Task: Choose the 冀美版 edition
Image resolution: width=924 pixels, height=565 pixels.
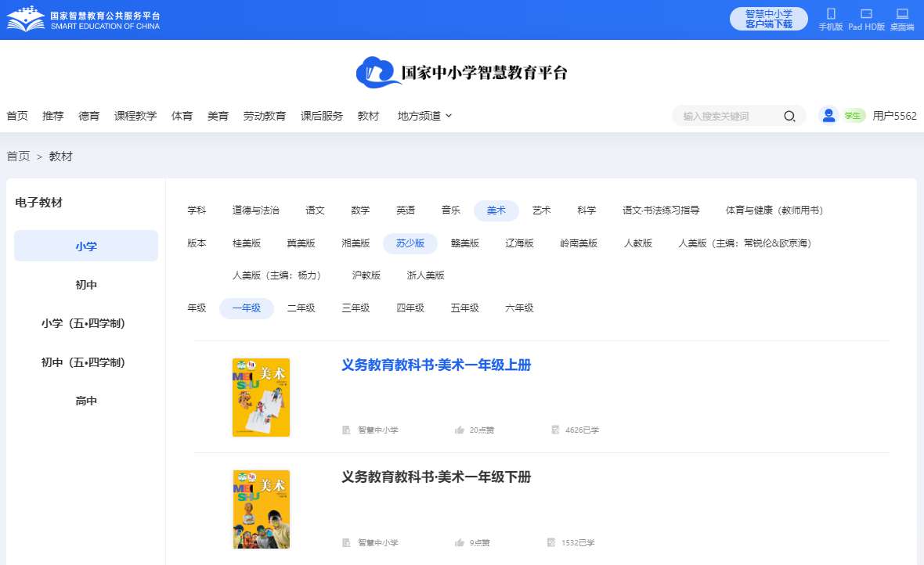Action: (x=301, y=243)
